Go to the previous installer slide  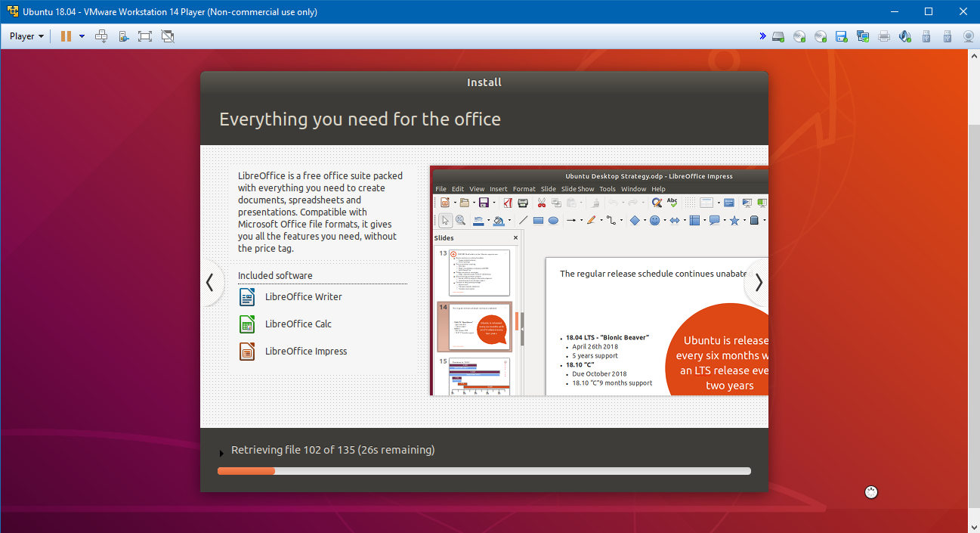pyautogui.click(x=210, y=283)
